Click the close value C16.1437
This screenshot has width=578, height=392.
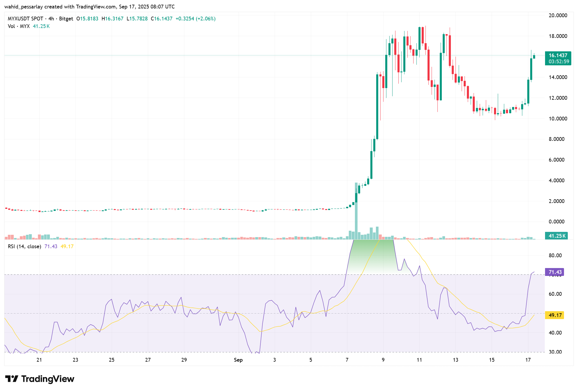click(x=162, y=19)
